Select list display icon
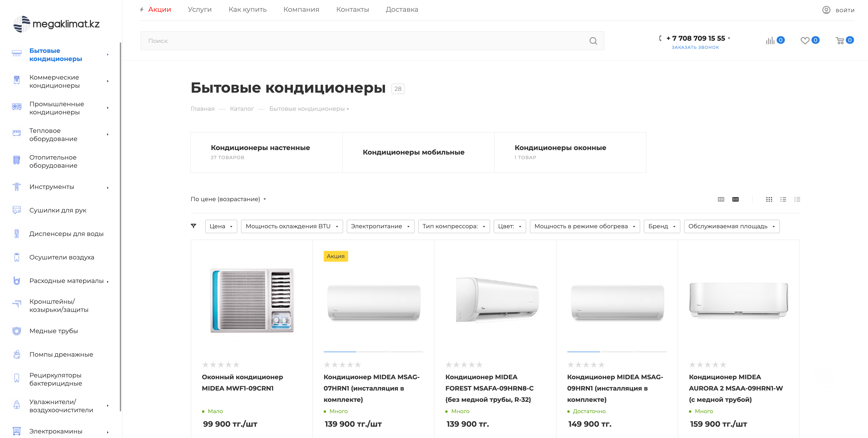The image size is (868, 438). [x=783, y=199]
